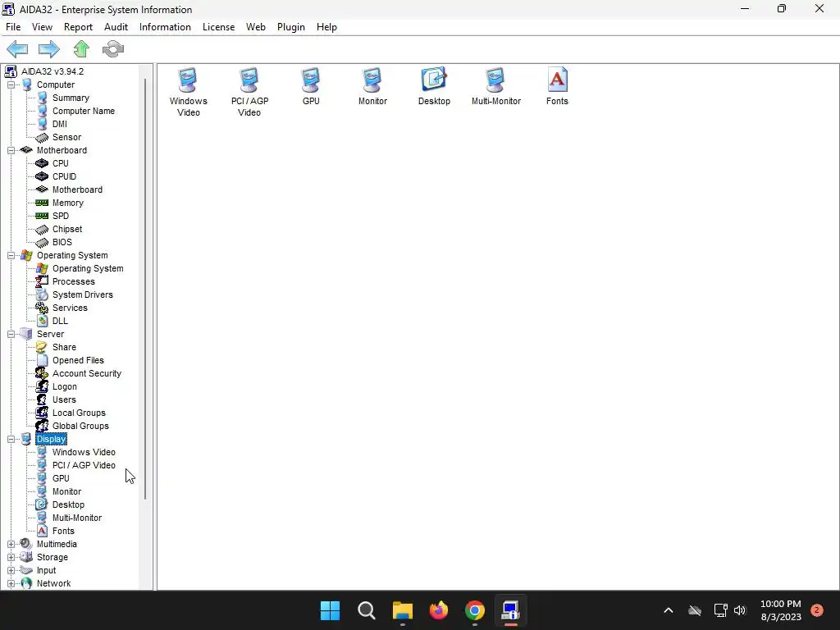Select Account Security in the tree
Screen dimensions: 840x630
click(x=87, y=373)
